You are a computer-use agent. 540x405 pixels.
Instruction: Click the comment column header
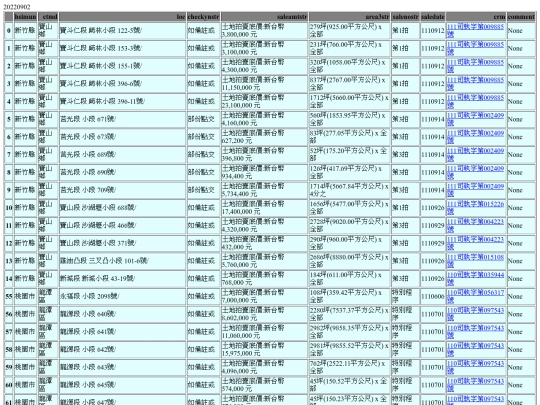pos(521,17)
